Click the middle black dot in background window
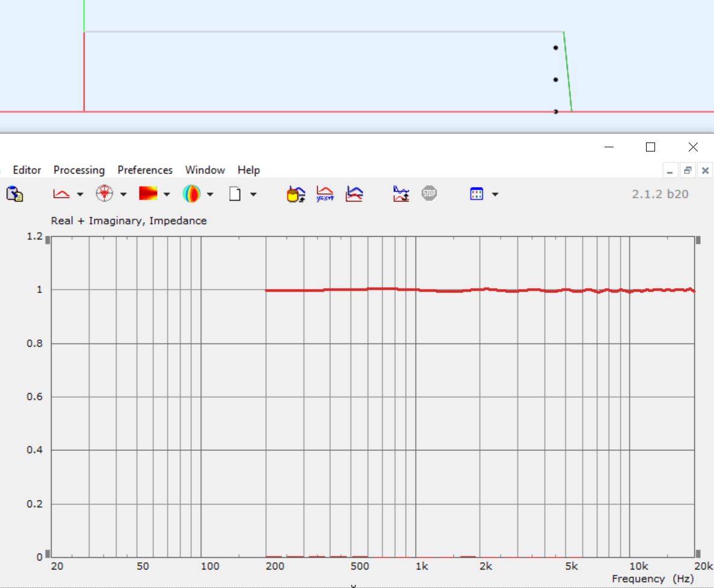Viewport: 714px width, 588px height. 556,79
